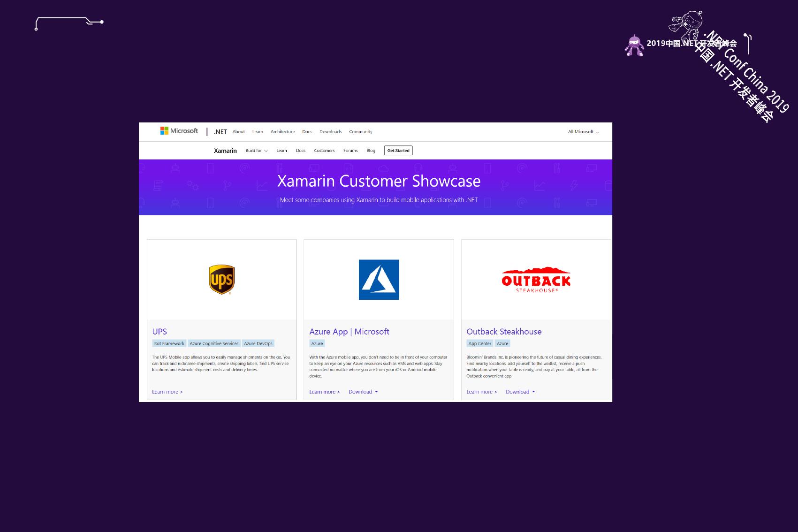Select the Azure Cognitive Services tag
798x532 pixels.
214,343
